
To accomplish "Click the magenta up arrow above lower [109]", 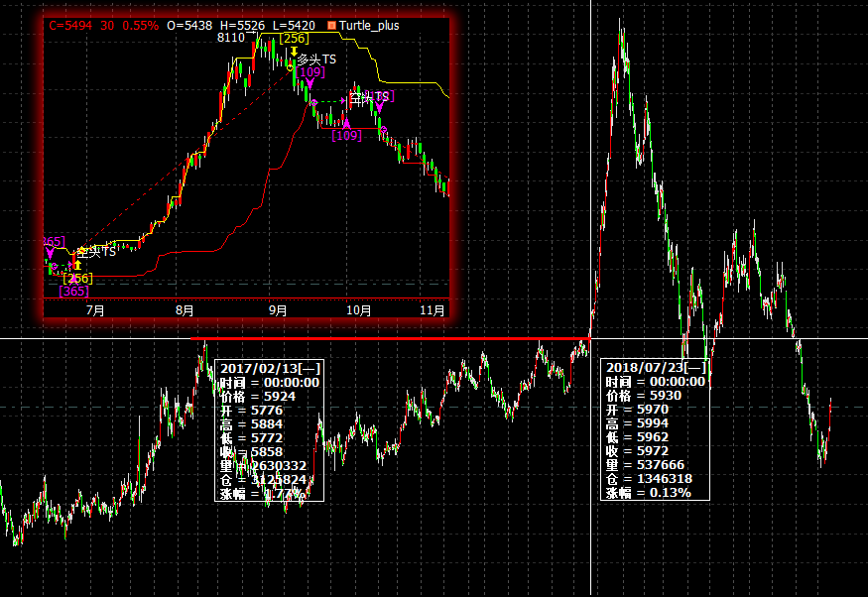I will tap(346, 122).
